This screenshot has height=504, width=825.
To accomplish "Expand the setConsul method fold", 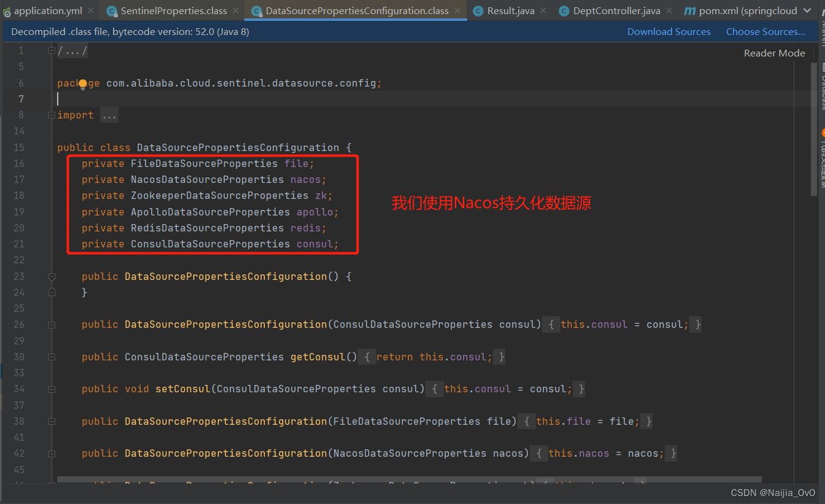I will pos(52,389).
